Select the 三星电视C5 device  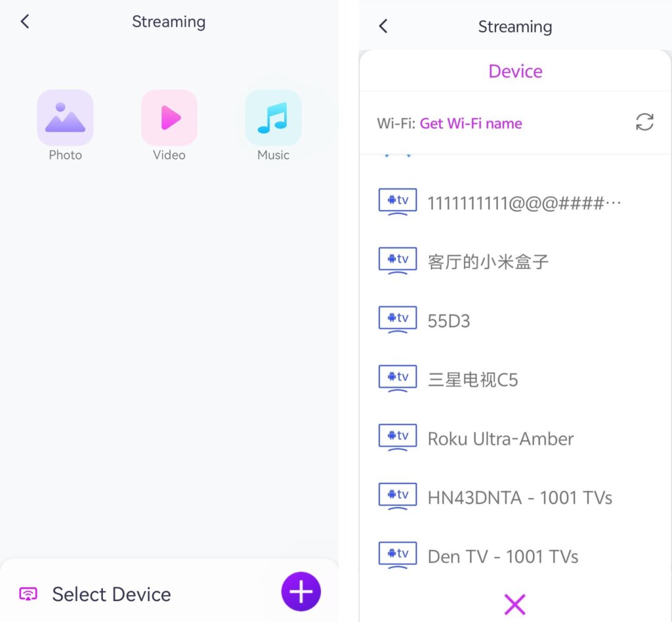point(472,380)
